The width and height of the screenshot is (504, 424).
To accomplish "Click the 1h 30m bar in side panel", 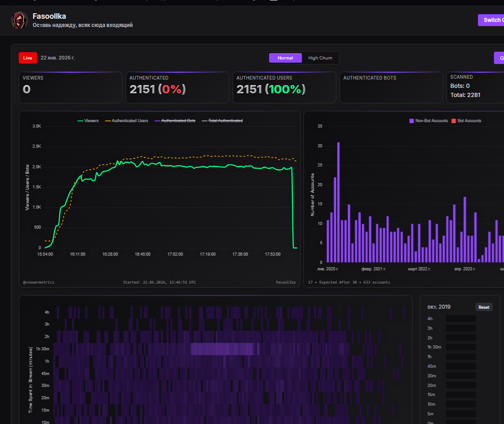I will (461, 347).
